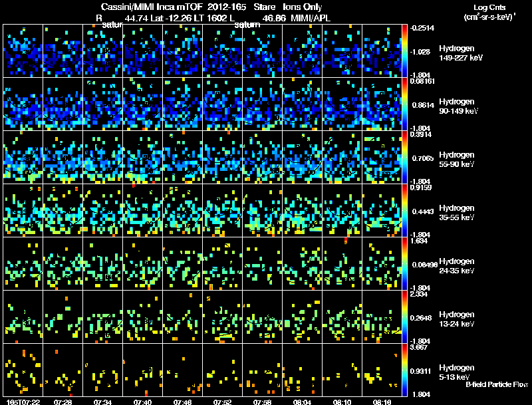Click the 08:10 time label on axis
Viewport: 532px width, 405px height.
tap(342, 402)
